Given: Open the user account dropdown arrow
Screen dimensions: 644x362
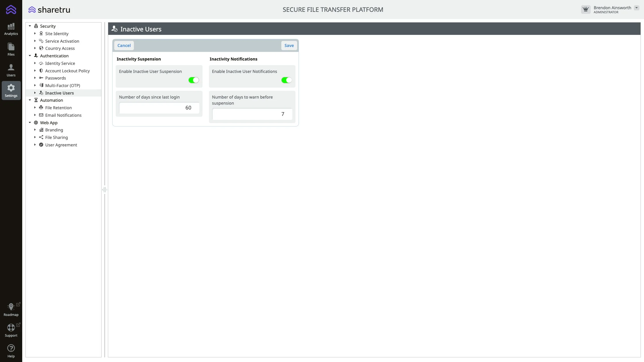Looking at the screenshot, I should pyautogui.click(x=636, y=8).
